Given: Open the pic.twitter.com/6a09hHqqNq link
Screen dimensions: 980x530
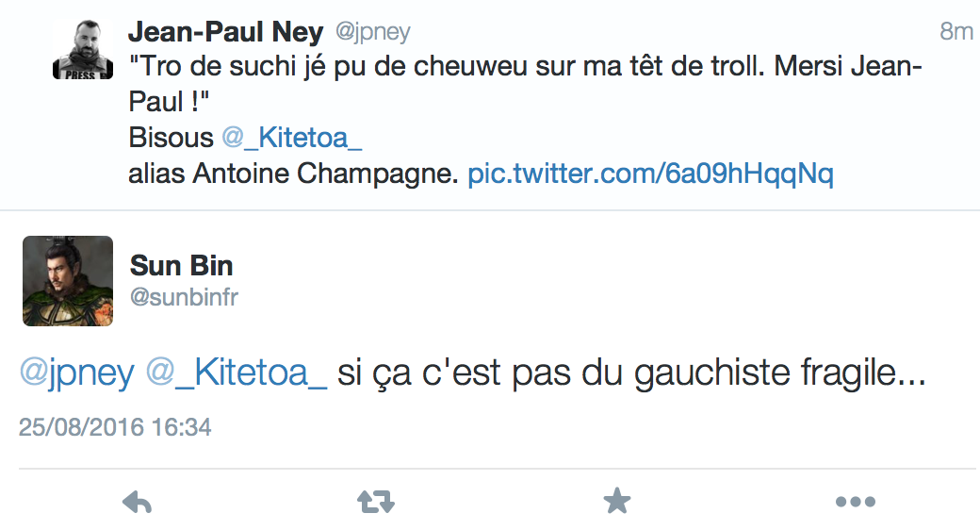Looking at the screenshot, I should (650, 174).
